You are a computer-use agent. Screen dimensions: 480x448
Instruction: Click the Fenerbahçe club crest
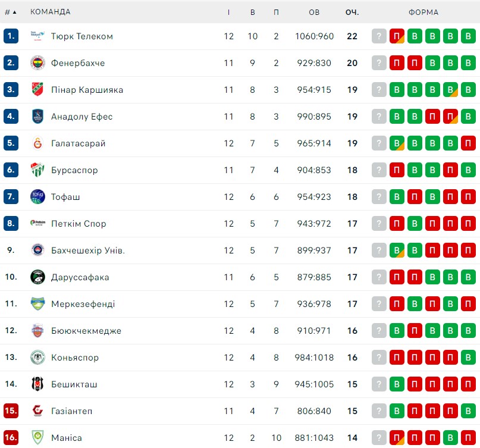[37, 63]
